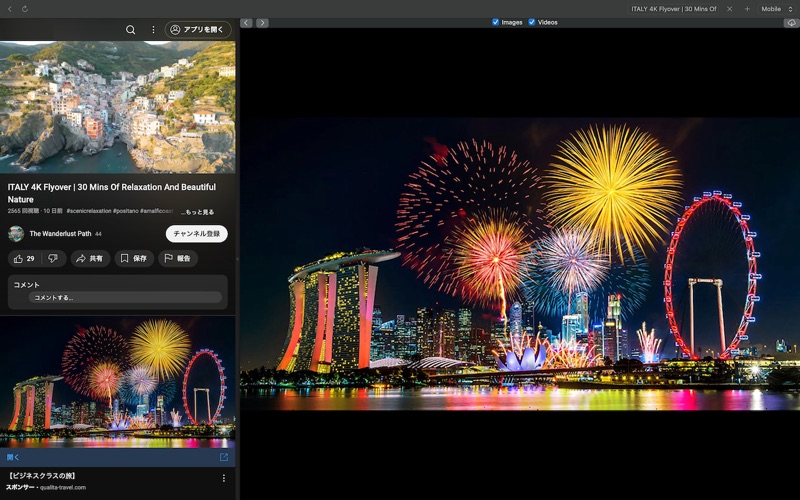800x500 pixels.
Task: Click the external link icon on ad bar
Action: [223, 457]
